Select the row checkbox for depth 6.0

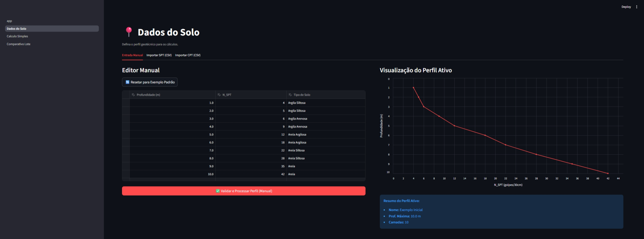[x=126, y=142]
